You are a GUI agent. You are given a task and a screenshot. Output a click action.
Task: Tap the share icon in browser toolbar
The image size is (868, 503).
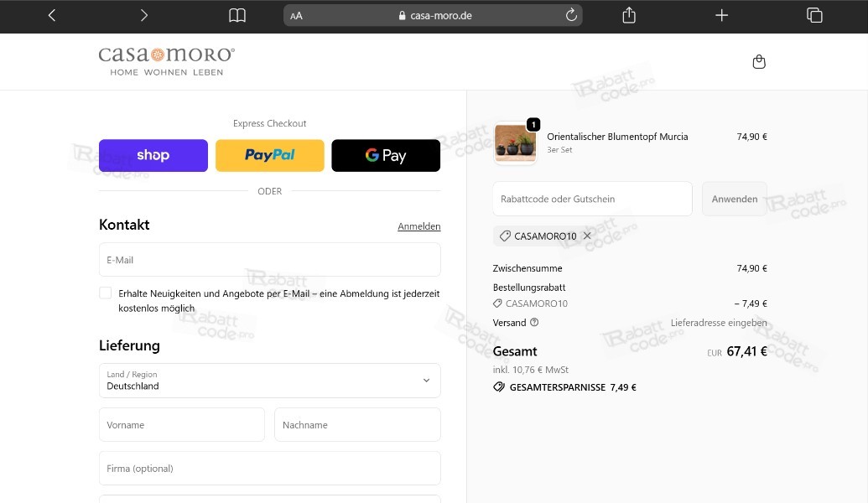tap(629, 15)
